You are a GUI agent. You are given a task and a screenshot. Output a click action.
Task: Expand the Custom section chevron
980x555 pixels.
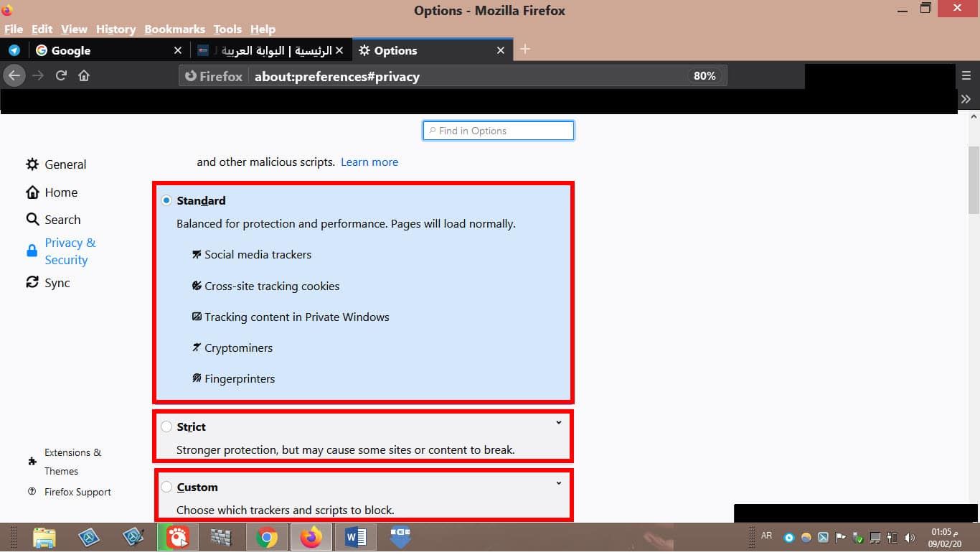pos(559,483)
